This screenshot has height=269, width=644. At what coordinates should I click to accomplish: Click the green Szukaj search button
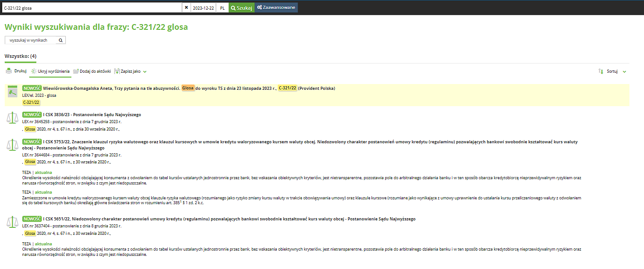point(241,7)
